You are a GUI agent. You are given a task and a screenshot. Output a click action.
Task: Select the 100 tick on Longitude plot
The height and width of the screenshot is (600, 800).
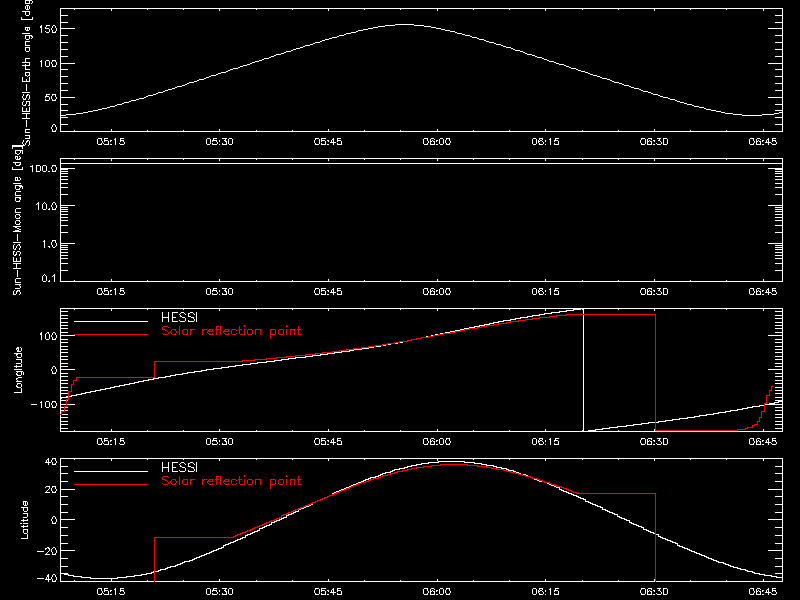click(48, 336)
